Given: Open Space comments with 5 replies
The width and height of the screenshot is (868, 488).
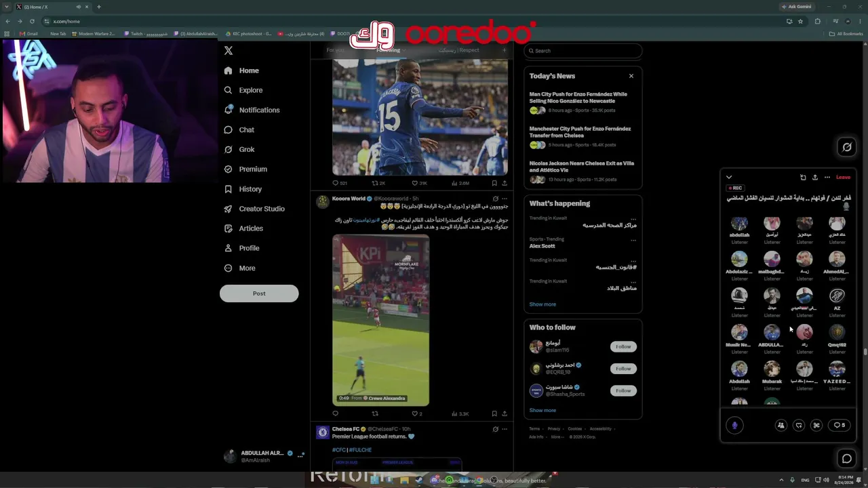Looking at the screenshot, I should coord(840,425).
